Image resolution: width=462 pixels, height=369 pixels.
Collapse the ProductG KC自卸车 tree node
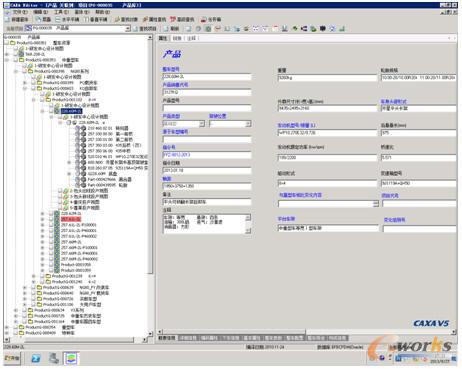pos(25,88)
